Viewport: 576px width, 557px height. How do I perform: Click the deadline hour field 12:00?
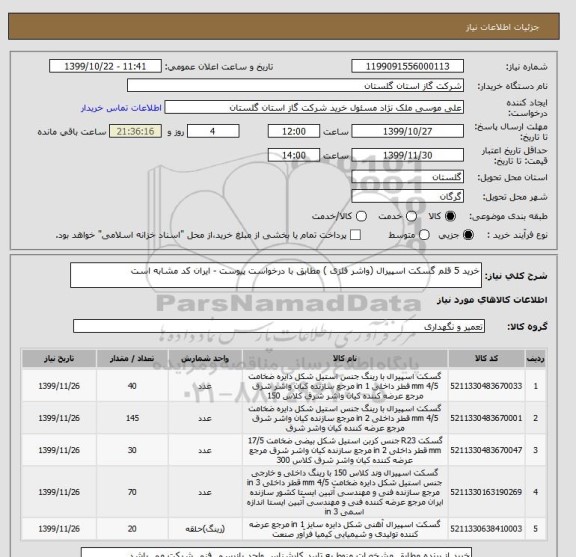click(x=294, y=131)
